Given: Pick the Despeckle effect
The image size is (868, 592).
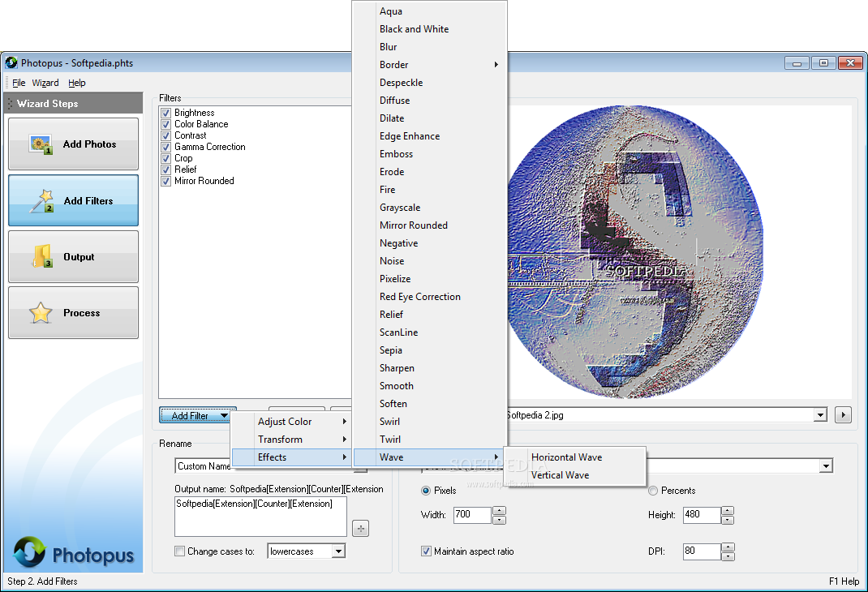Looking at the screenshot, I should point(430,83).
